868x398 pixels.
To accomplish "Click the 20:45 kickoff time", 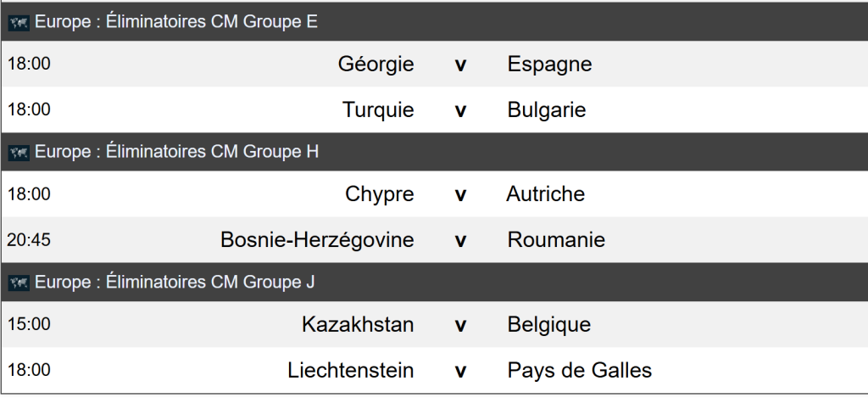I will coord(29,240).
